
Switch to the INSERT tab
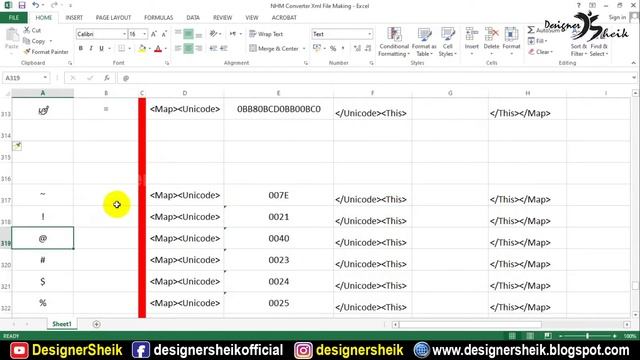click(x=74, y=18)
